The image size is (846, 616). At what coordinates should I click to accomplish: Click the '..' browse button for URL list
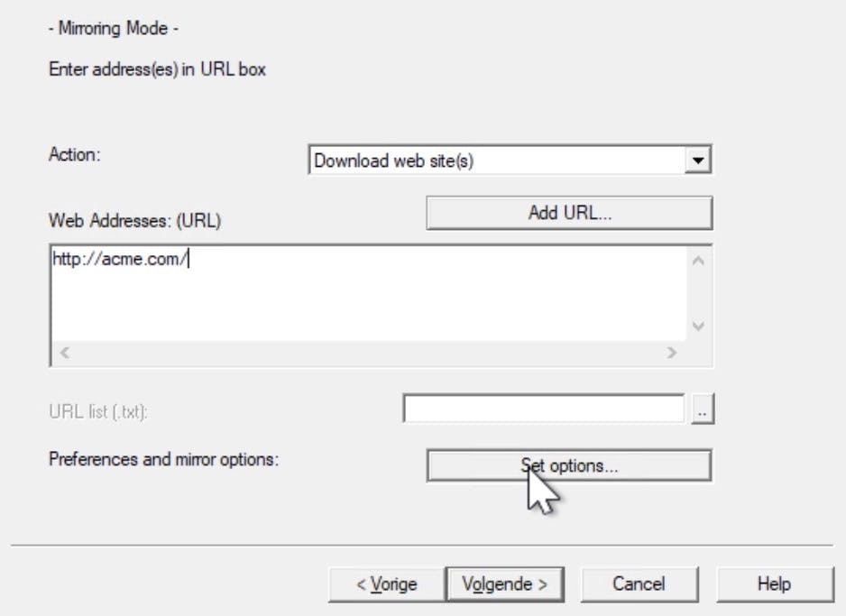(x=703, y=409)
